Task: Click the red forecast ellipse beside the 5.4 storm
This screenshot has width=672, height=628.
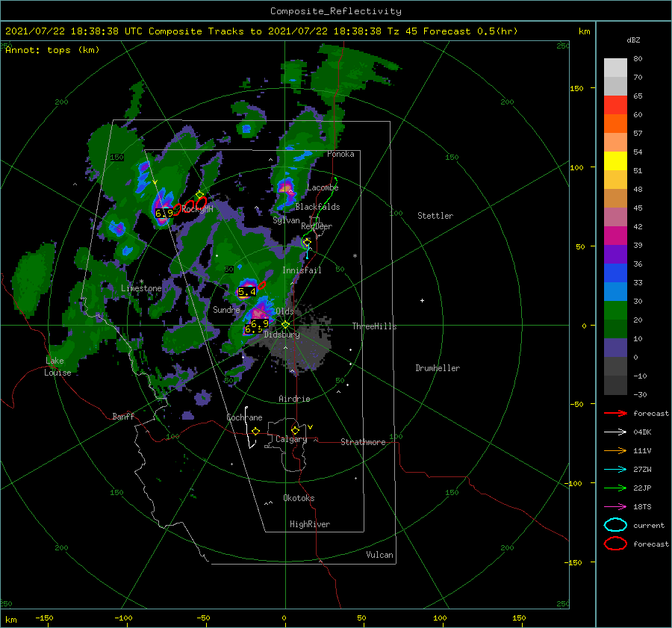Action: click(261, 285)
